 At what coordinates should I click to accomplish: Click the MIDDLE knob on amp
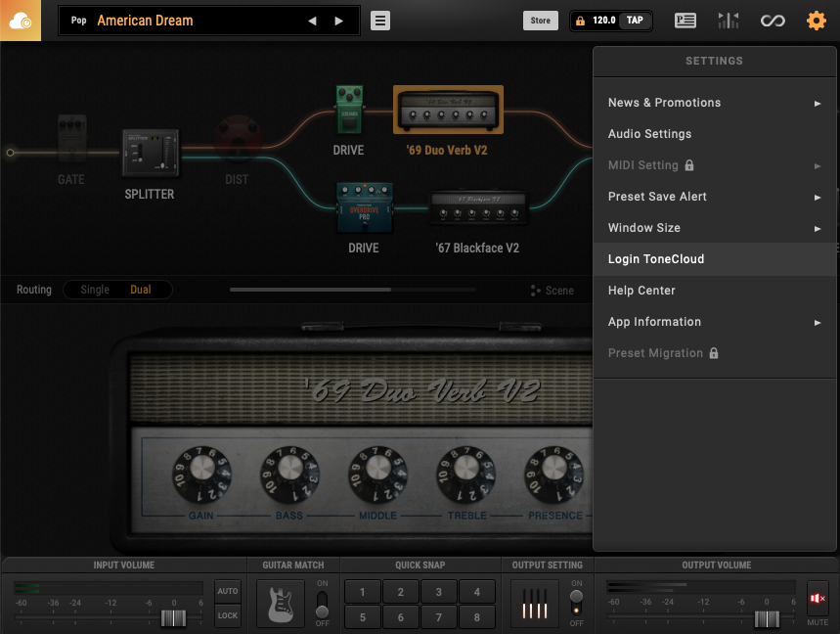377,475
